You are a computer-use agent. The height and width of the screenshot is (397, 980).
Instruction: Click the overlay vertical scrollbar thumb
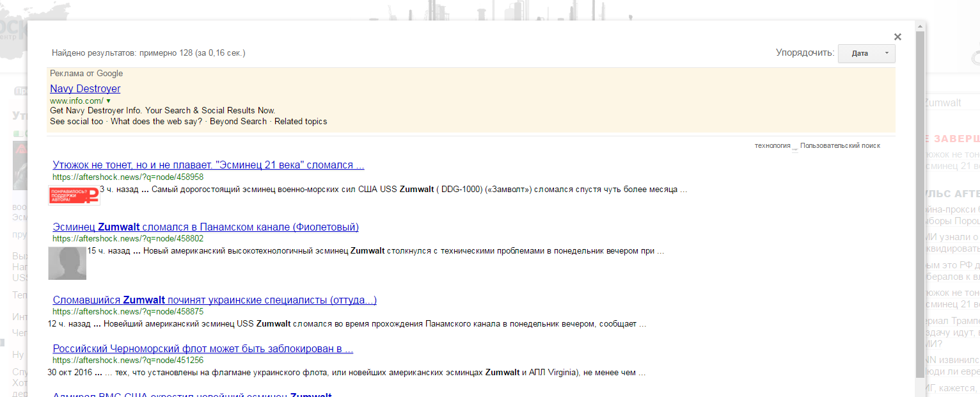920,204
